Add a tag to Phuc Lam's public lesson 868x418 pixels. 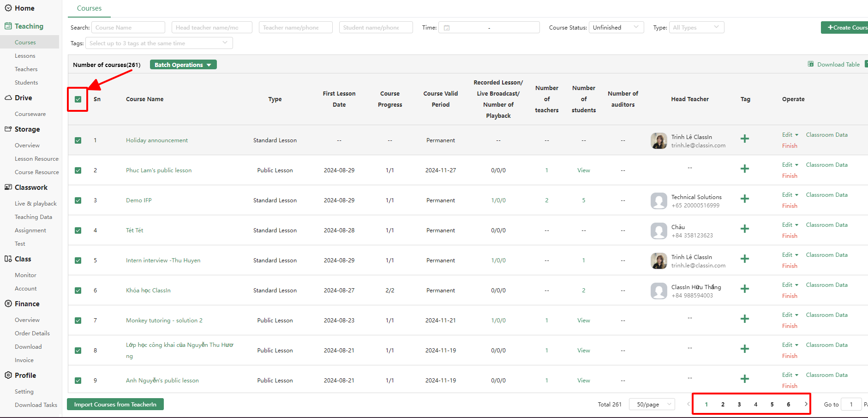pos(745,169)
